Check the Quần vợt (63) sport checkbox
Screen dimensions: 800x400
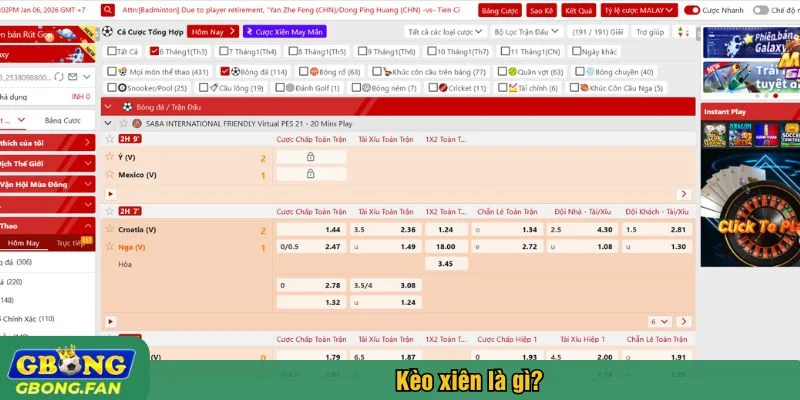tap(502, 71)
